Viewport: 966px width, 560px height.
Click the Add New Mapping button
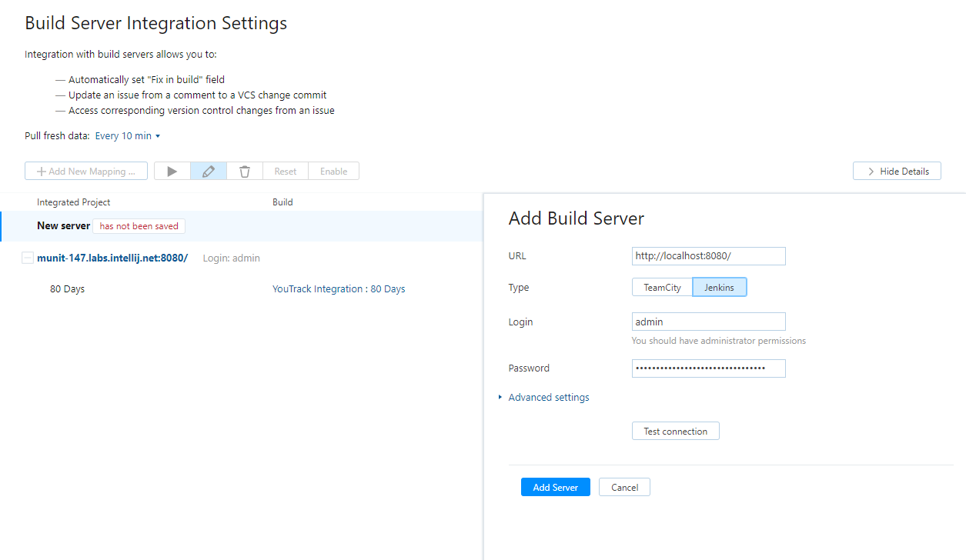[86, 172]
